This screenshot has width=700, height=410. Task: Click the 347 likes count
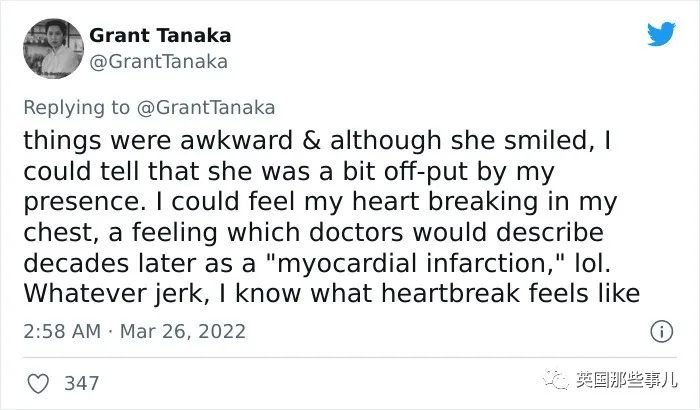(x=81, y=384)
